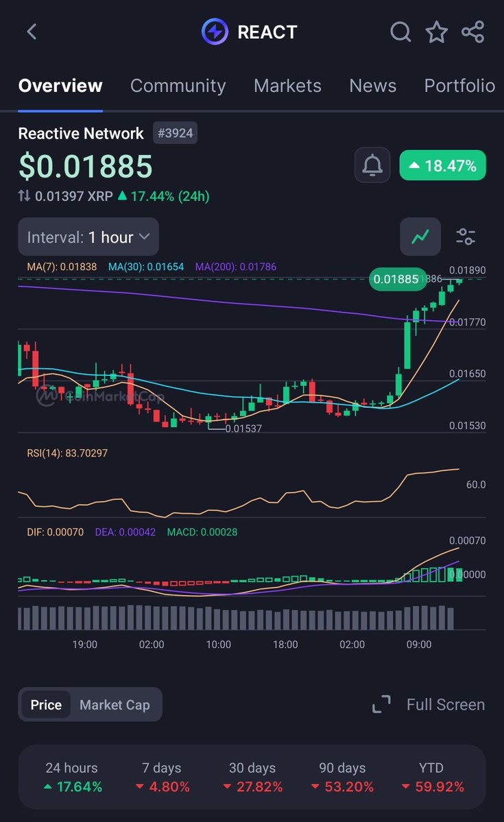Open the Markets tab
Viewport: 504px width, 822px height.
pos(287,86)
